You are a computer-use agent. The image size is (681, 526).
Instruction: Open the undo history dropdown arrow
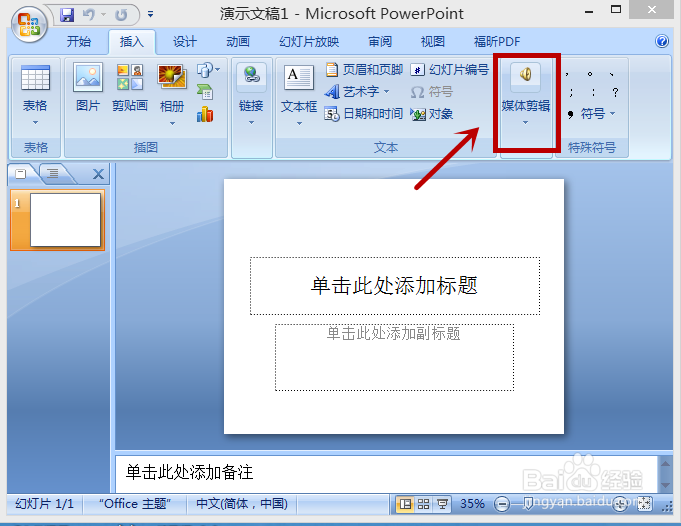[104, 15]
